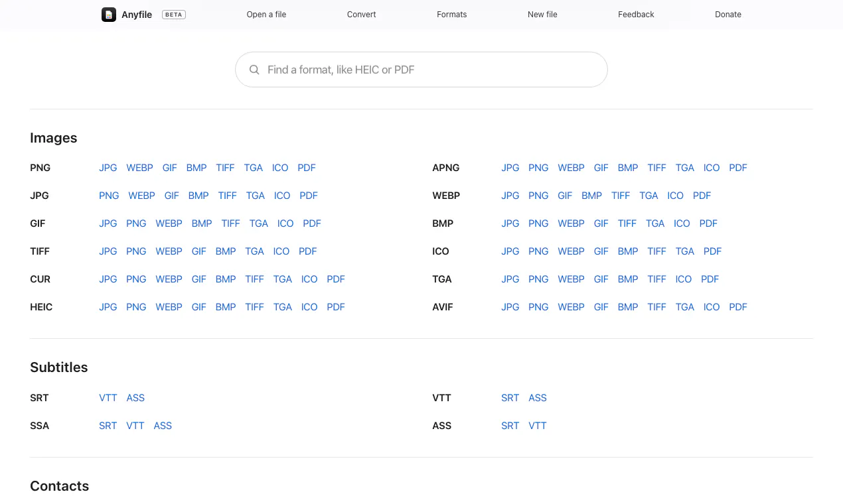Click the Contacts section heading
Viewport: 843px width, 504px height.
coord(60,486)
